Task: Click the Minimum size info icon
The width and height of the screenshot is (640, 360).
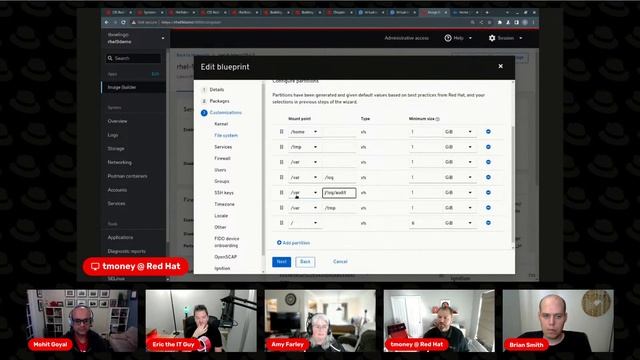Action: click(x=438, y=119)
